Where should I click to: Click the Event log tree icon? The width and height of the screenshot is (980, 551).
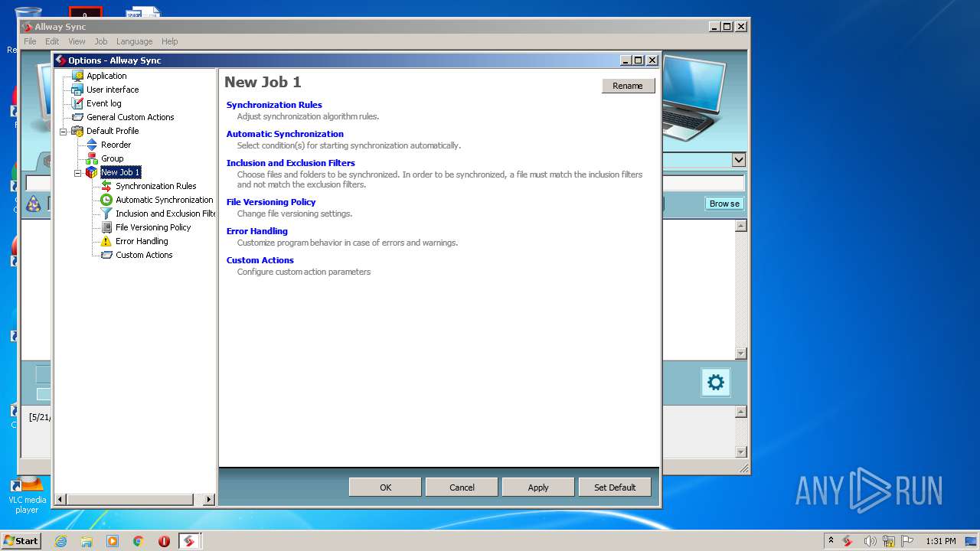77,103
